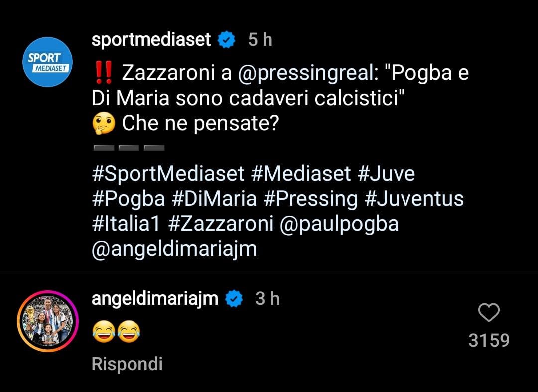Open the @pressingreal mention
This screenshot has height=392, width=538.
pos(305,73)
